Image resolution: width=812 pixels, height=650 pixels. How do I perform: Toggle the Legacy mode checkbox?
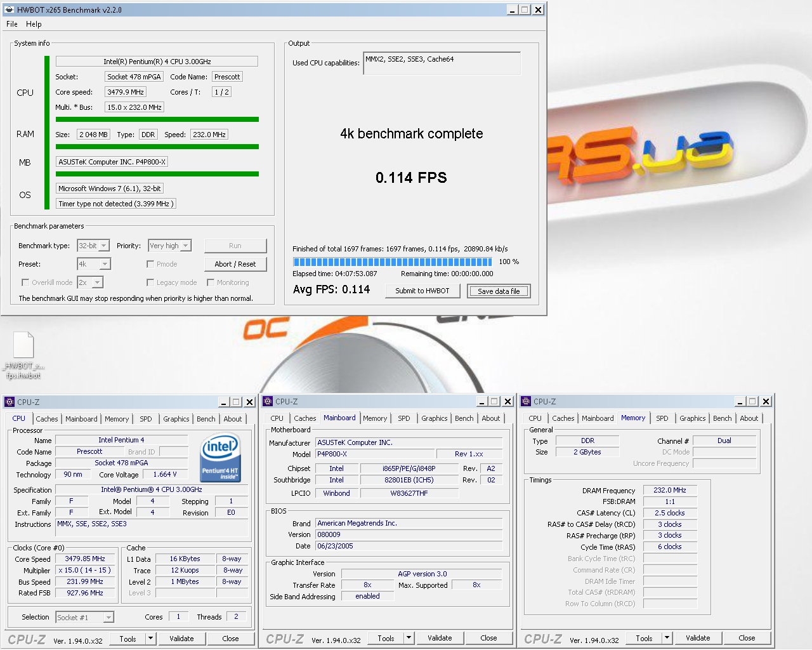(x=150, y=282)
